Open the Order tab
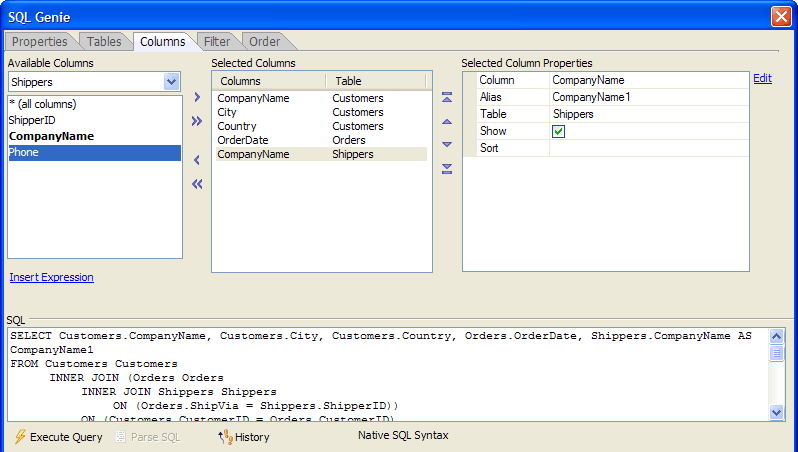This screenshot has width=798, height=452. click(265, 42)
